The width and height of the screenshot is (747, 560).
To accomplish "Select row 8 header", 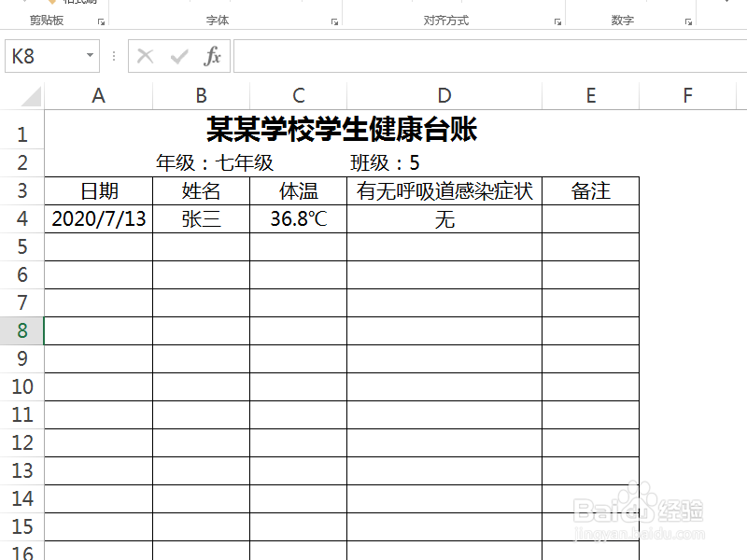I will [21, 330].
